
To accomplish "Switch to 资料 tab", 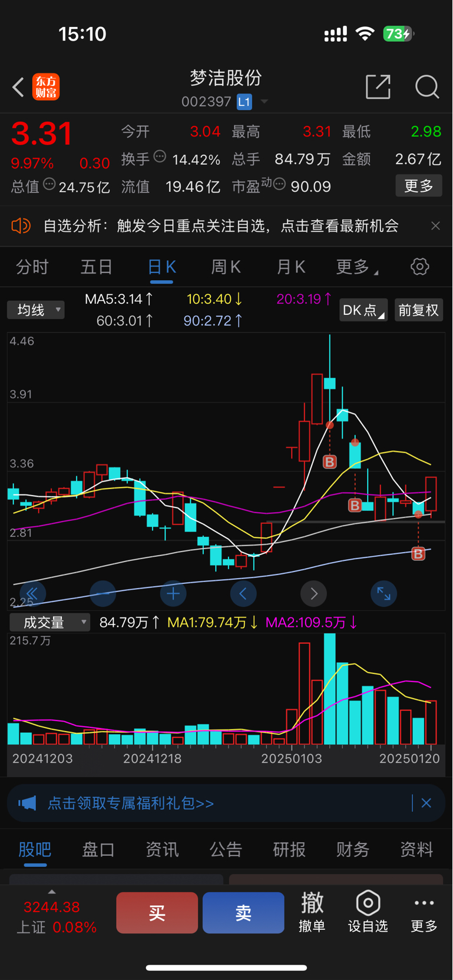I will coord(416,849).
